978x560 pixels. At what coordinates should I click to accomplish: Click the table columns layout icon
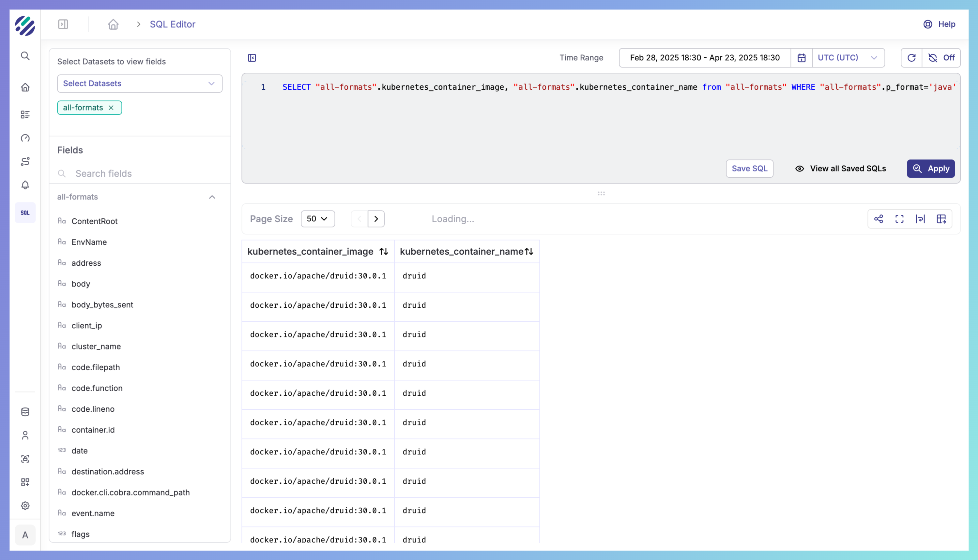[x=941, y=219]
